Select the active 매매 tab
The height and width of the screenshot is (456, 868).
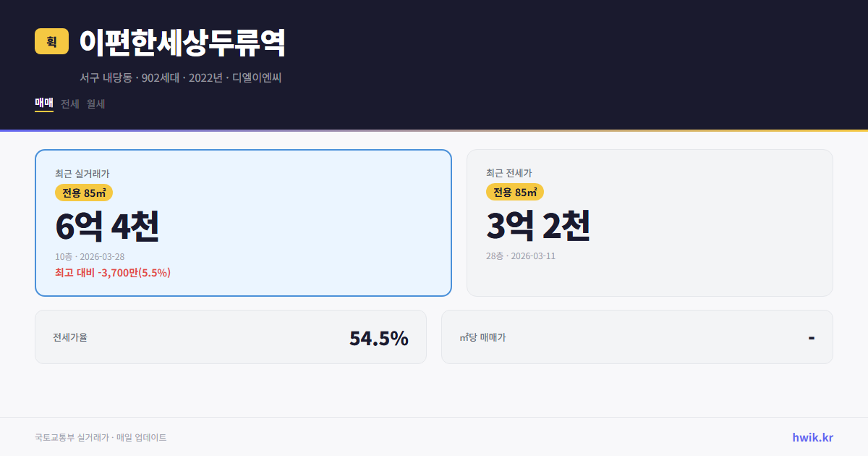tap(43, 104)
